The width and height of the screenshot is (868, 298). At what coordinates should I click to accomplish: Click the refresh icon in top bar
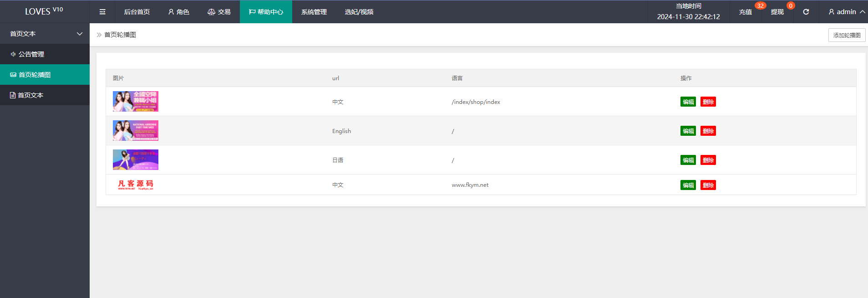point(806,12)
